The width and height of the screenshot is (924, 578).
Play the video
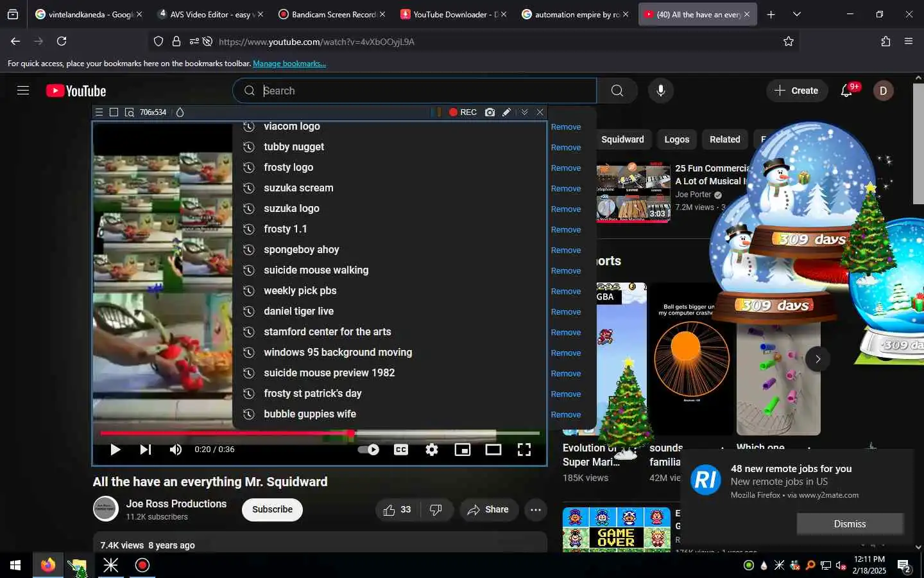click(116, 450)
